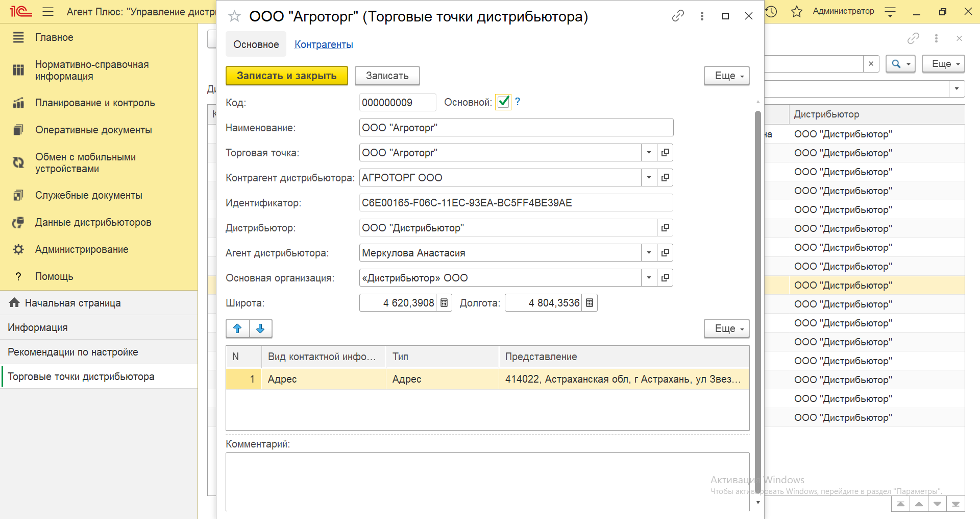
Task: Switch to Основное tab
Action: pos(256,44)
